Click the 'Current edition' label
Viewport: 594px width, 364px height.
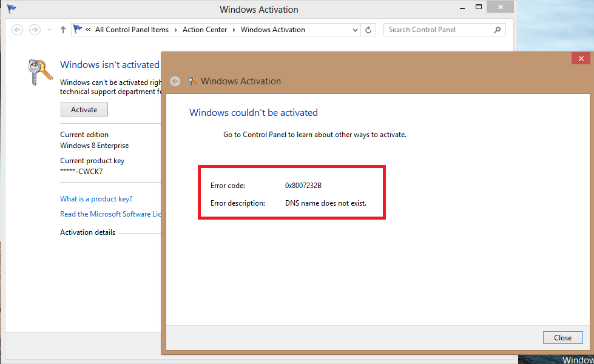pyautogui.click(x=84, y=135)
